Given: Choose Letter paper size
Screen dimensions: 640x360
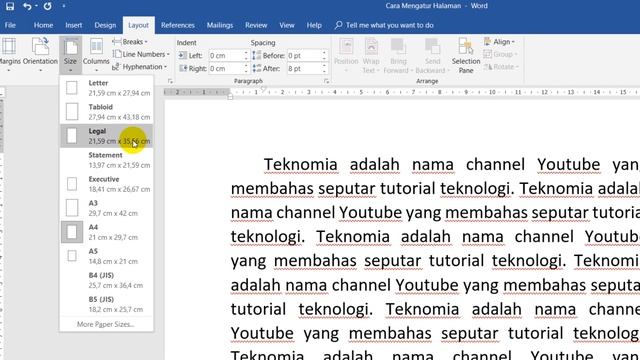Looking at the screenshot, I should tap(107, 88).
